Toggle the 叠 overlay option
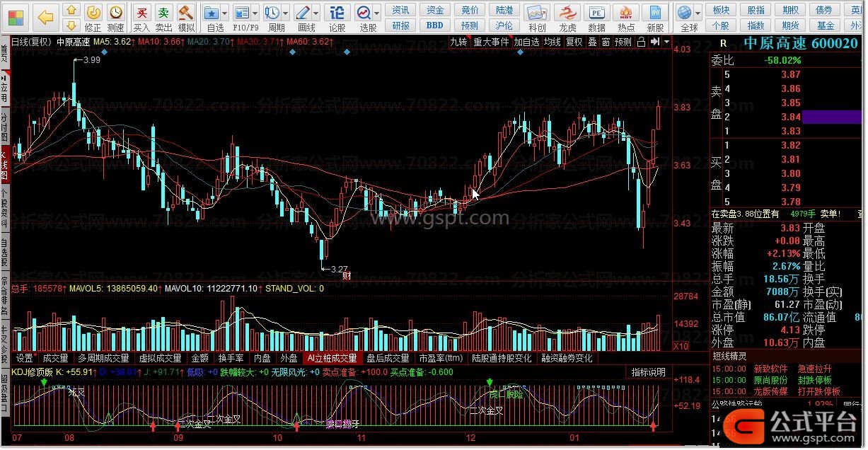 (x=592, y=42)
